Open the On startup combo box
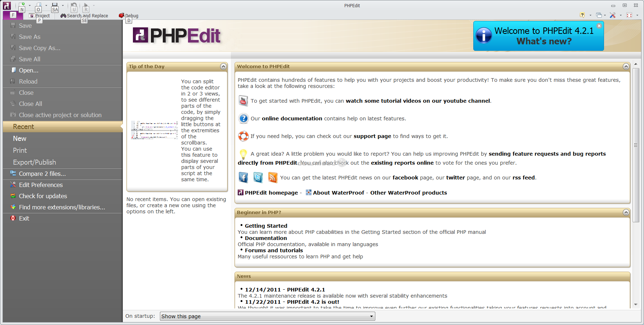The image size is (644, 325). (x=267, y=316)
